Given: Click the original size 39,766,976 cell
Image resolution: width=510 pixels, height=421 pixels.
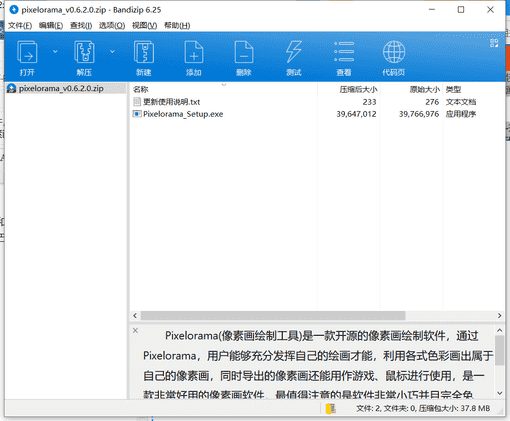Looking at the screenshot, I should [x=419, y=114].
